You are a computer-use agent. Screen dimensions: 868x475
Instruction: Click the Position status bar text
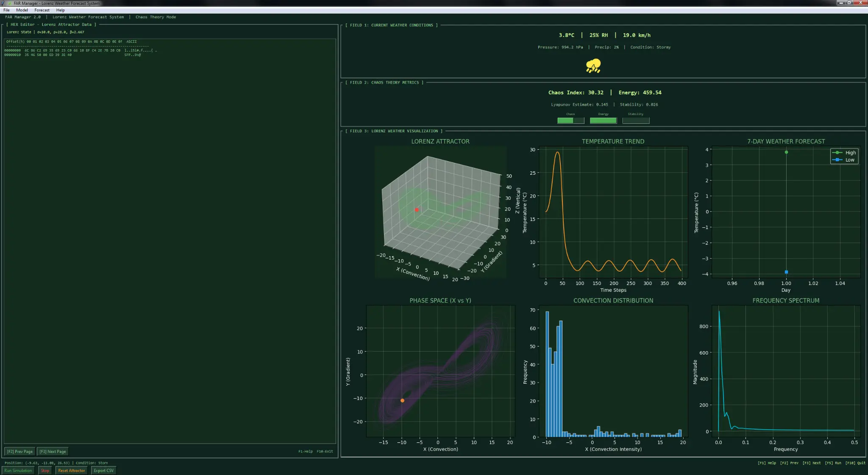click(x=56, y=463)
